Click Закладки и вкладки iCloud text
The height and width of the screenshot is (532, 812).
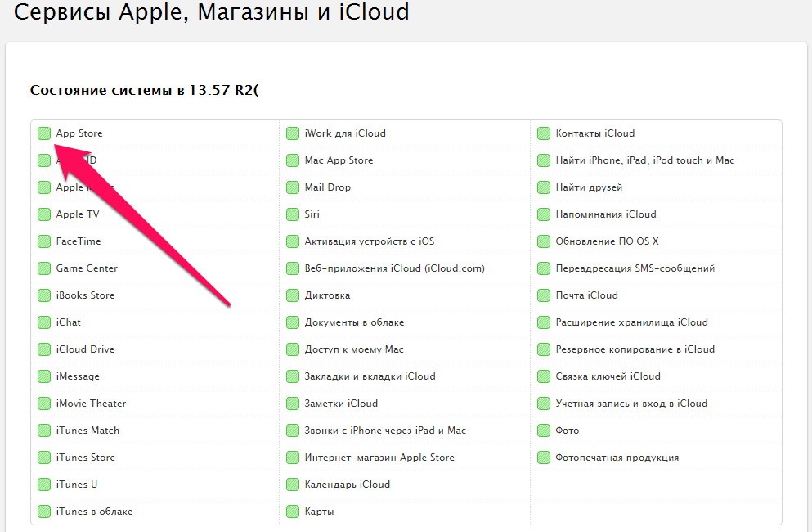(370, 376)
